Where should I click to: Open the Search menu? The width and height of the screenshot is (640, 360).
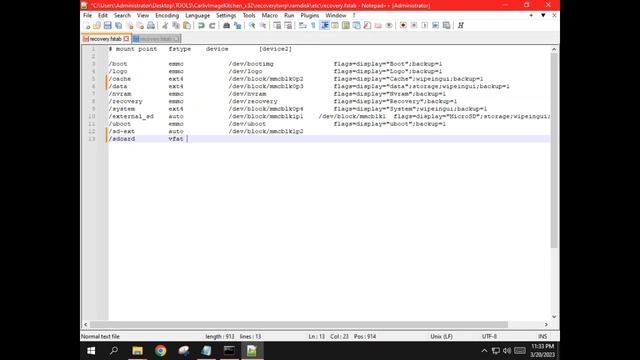point(122,16)
